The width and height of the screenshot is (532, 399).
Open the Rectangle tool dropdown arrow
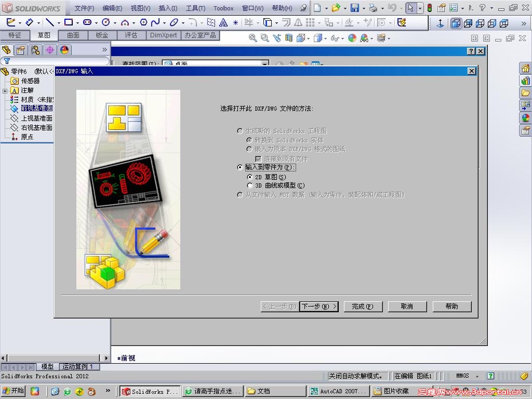pos(78,23)
